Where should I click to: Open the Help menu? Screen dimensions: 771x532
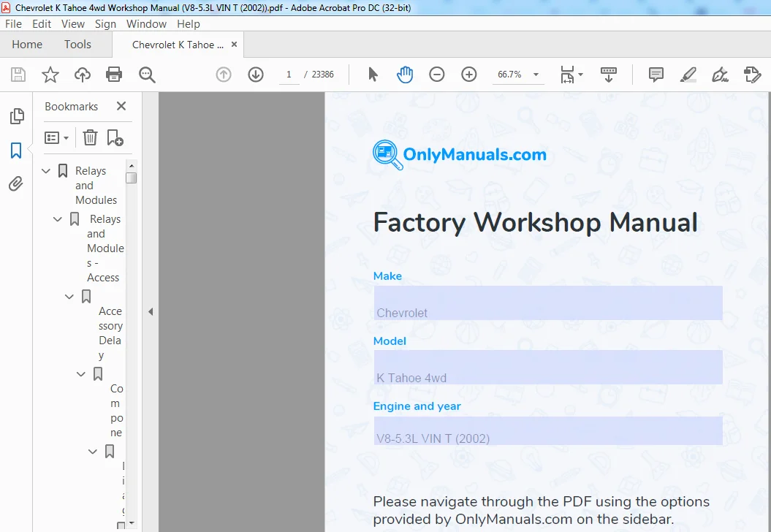(189, 24)
